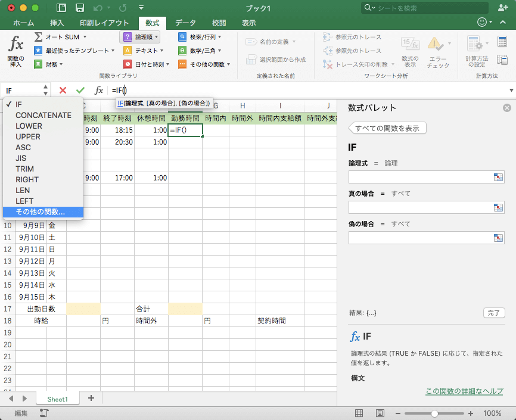Click the Save floppy disk icon
516x420 pixels.
click(x=80, y=8)
